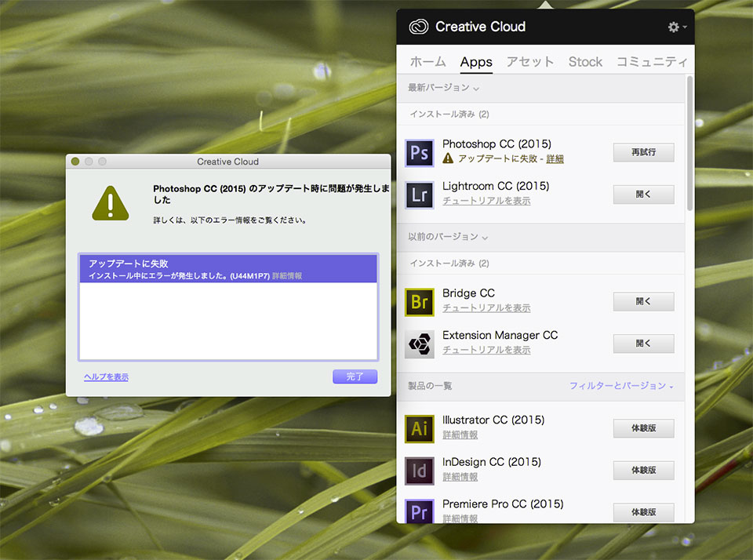The height and width of the screenshot is (560, 753).
Task: Click the warning icon under Photoshop CC (2015)
Action: (x=448, y=158)
